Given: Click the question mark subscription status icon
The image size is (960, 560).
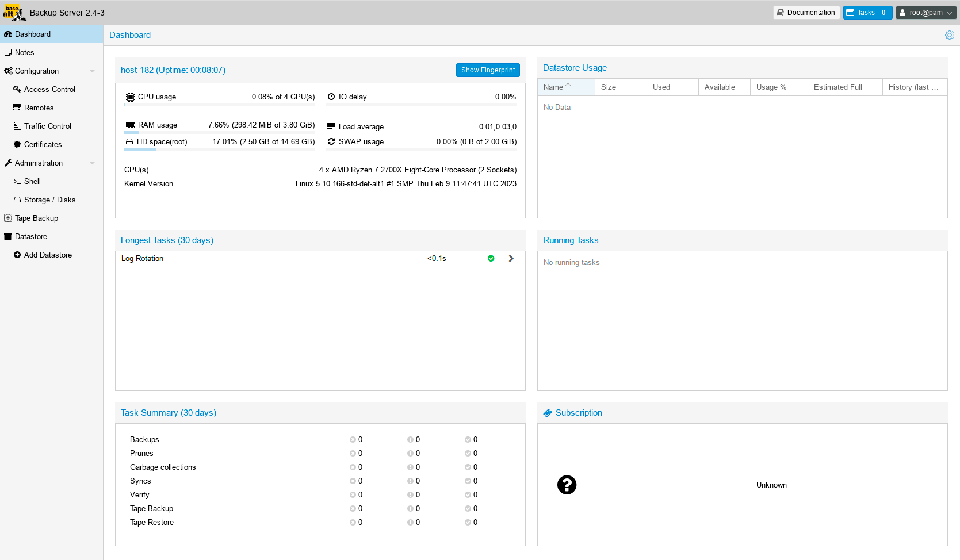Looking at the screenshot, I should coord(567,485).
